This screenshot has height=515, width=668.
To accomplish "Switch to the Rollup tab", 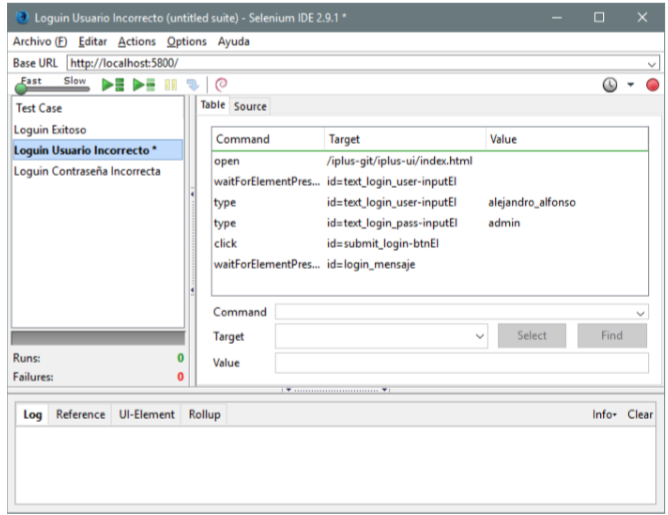I will [204, 414].
